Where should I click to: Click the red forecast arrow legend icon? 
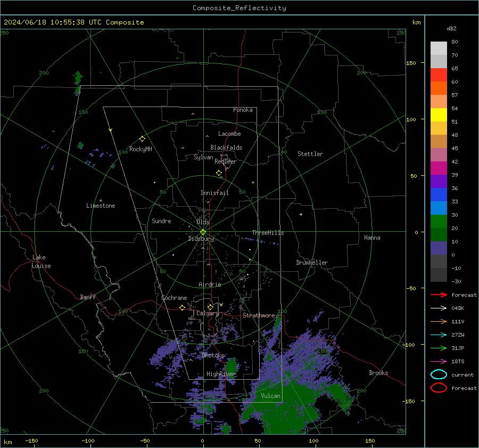[439, 295]
